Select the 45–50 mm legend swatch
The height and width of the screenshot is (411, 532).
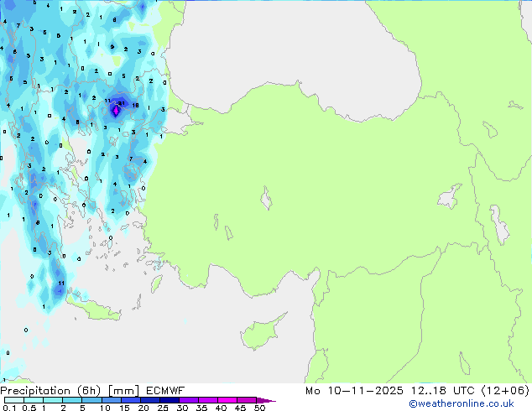click(x=247, y=400)
